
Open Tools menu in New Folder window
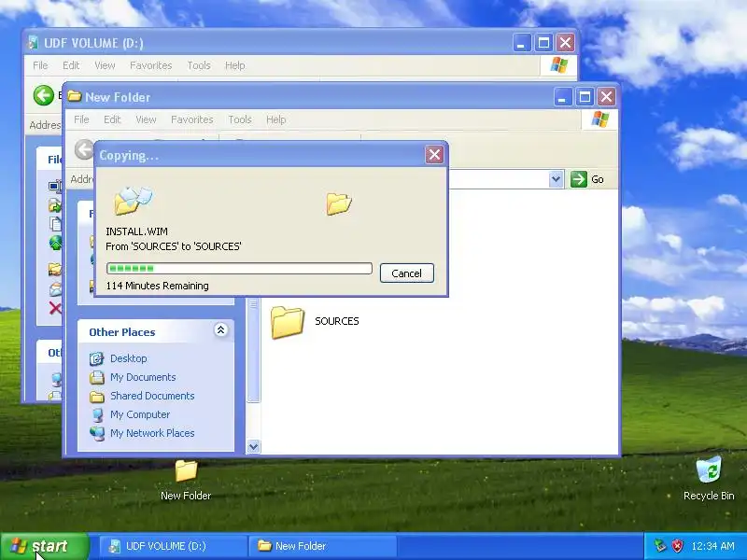coord(240,119)
